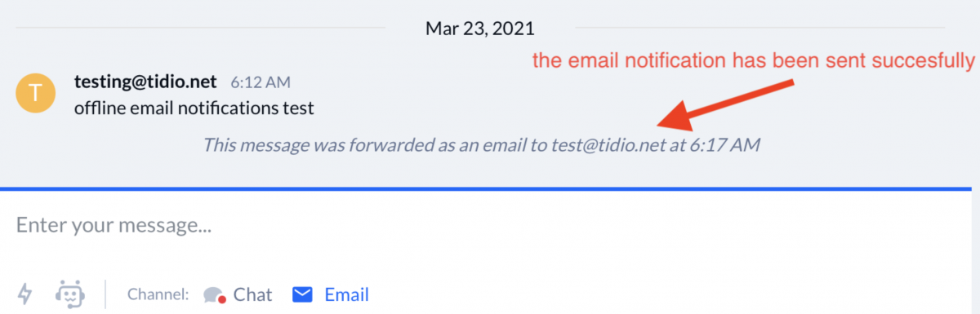Click the red email notification annotation text
Image resolution: width=980 pixels, height=314 pixels.
(x=753, y=61)
